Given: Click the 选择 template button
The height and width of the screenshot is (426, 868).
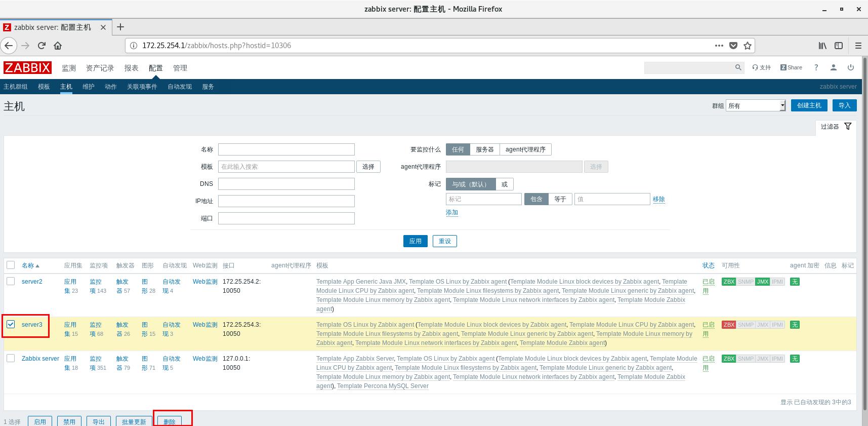Looking at the screenshot, I should point(368,167).
